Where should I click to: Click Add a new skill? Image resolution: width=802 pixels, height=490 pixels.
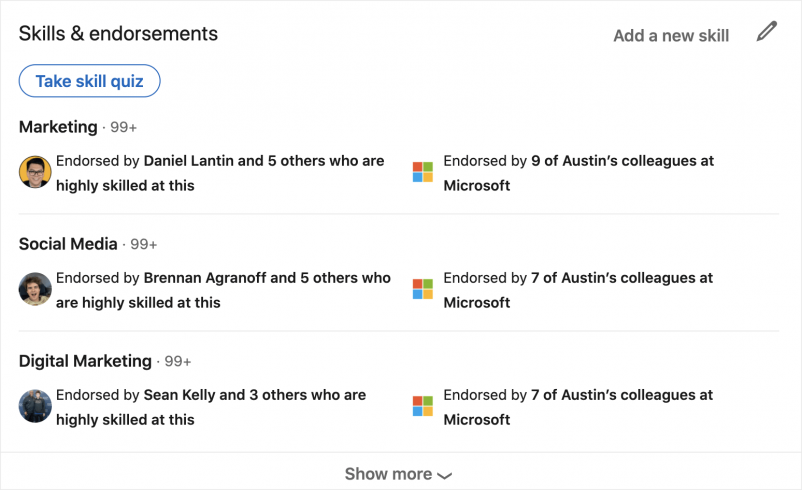671,36
